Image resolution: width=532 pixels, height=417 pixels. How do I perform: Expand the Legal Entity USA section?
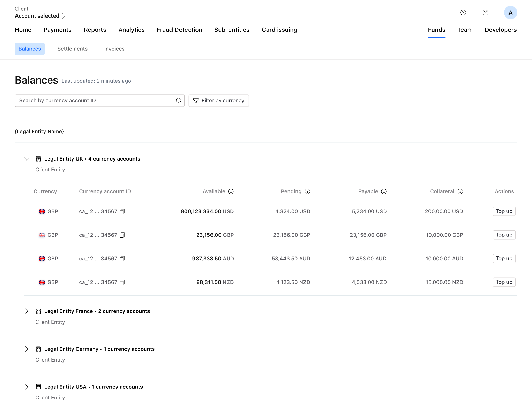pos(27,387)
